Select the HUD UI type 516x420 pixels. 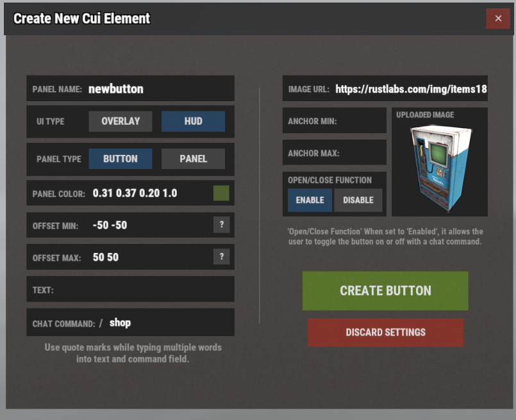point(193,121)
